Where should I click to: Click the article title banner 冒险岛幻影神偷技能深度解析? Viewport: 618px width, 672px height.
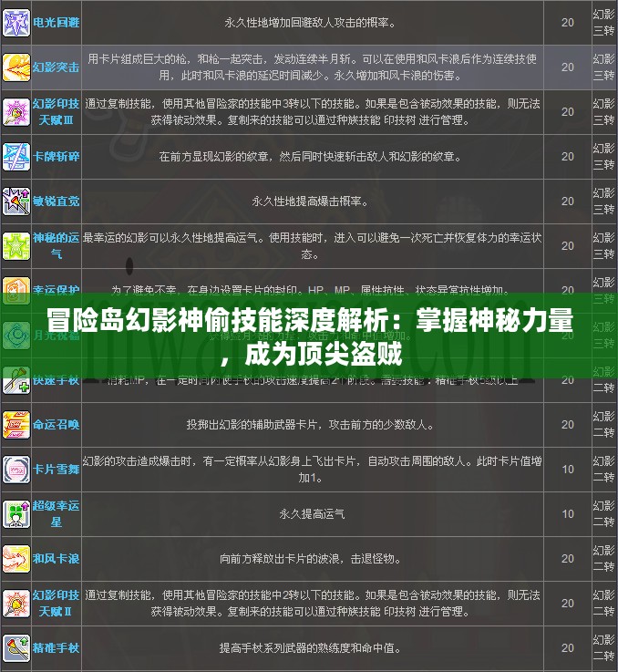click(x=309, y=336)
